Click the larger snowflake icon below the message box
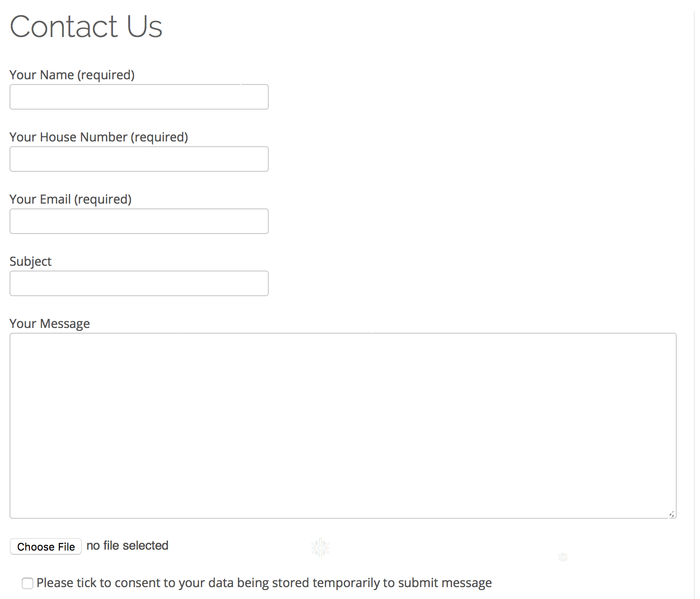This screenshot has height=599, width=700. point(320,547)
